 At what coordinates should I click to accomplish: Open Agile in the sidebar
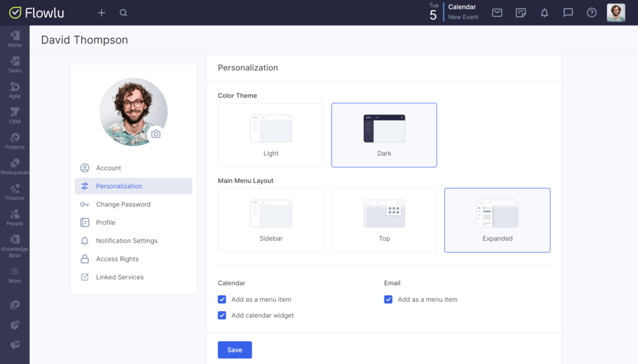pos(15,91)
